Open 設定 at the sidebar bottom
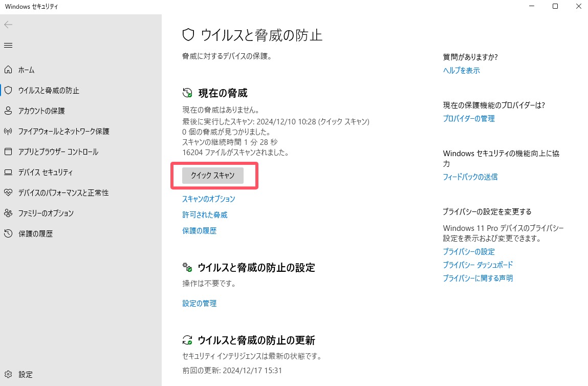Image resolution: width=588 pixels, height=386 pixels. click(x=26, y=374)
